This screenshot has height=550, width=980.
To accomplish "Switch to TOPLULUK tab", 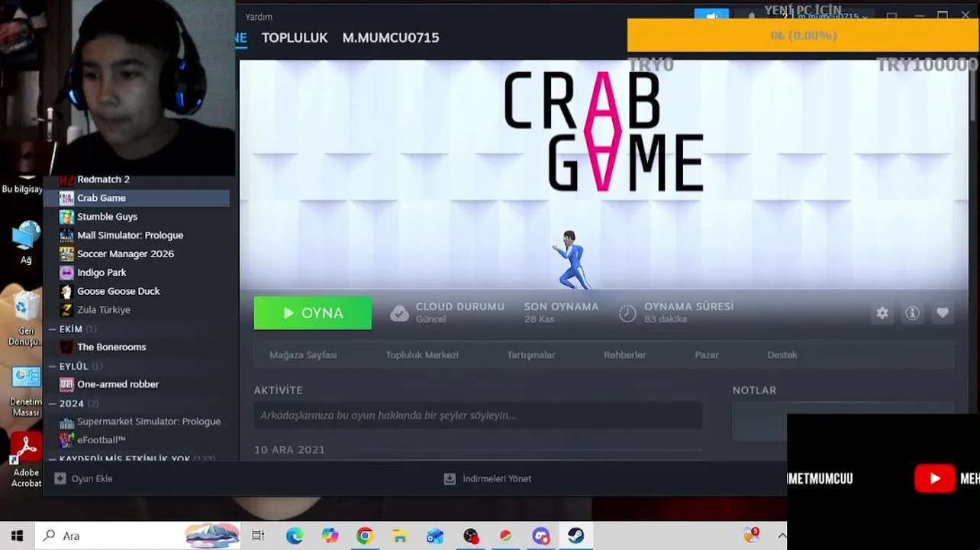I will click(x=295, y=37).
